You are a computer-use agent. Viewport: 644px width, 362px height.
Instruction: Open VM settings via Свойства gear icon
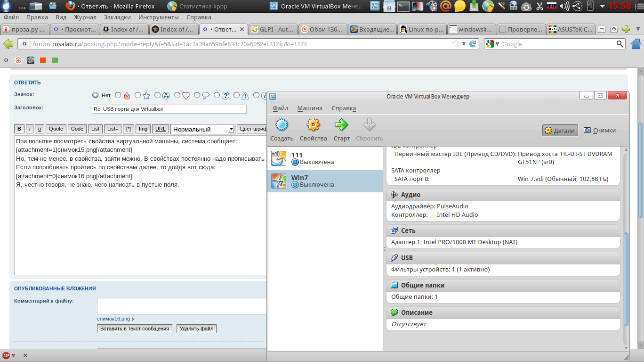click(313, 125)
